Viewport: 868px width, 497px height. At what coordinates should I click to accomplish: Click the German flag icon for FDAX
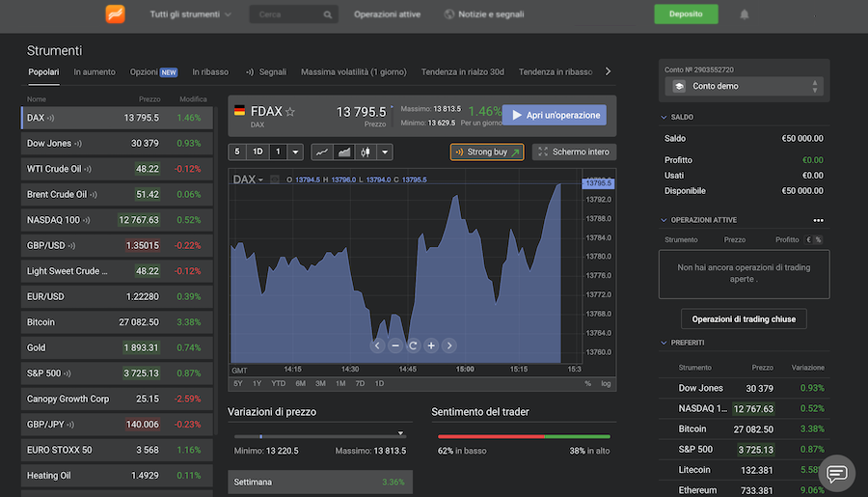239,111
